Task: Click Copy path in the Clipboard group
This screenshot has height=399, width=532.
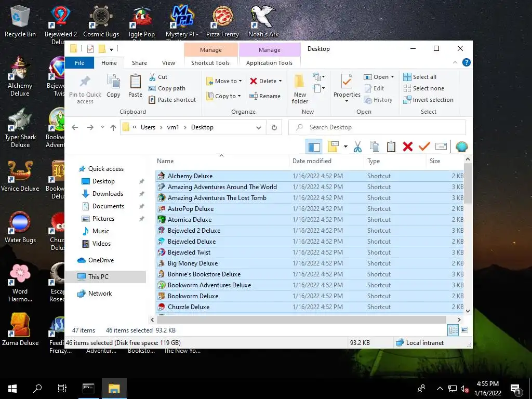Action: tap(167, 88)
